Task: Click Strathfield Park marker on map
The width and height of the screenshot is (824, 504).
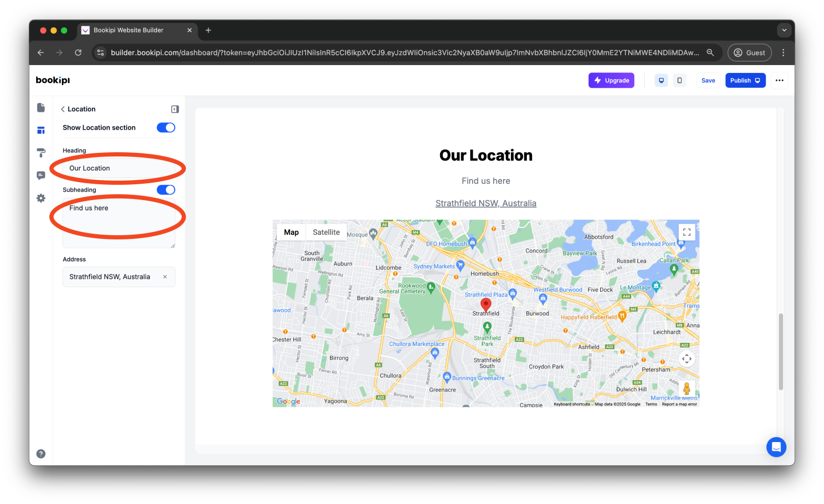Action: [x=487, y=327]
